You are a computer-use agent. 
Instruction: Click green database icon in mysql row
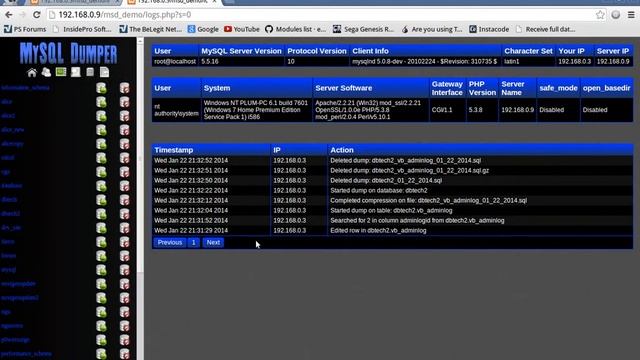[x=101, y=270]
